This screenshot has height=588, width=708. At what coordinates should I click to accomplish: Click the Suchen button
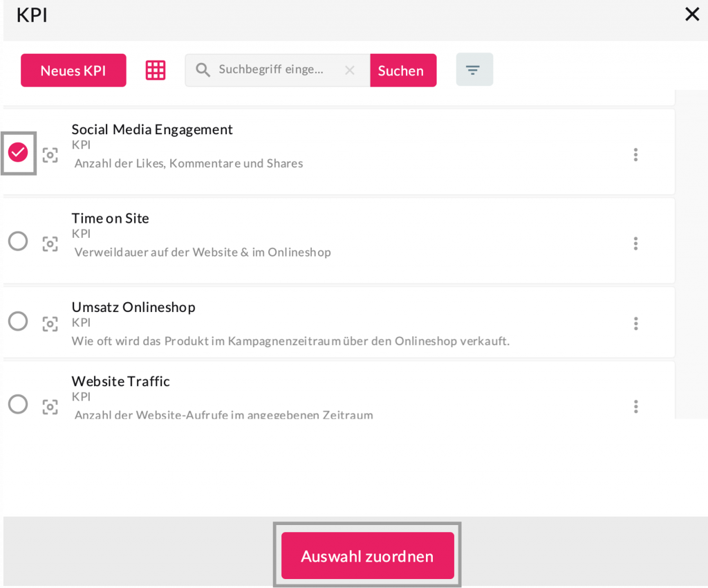pos(401,71)
